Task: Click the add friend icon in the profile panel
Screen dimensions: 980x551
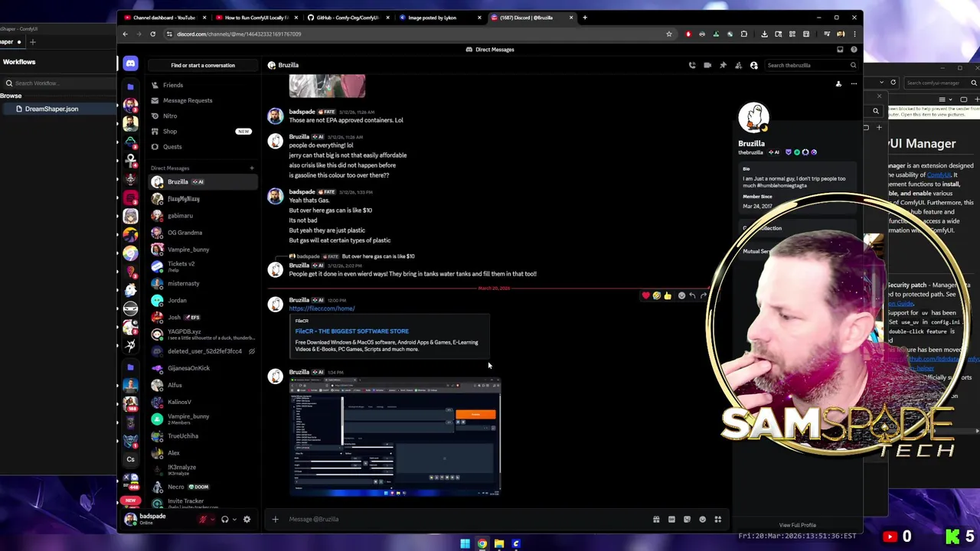Action: (838, 84)
